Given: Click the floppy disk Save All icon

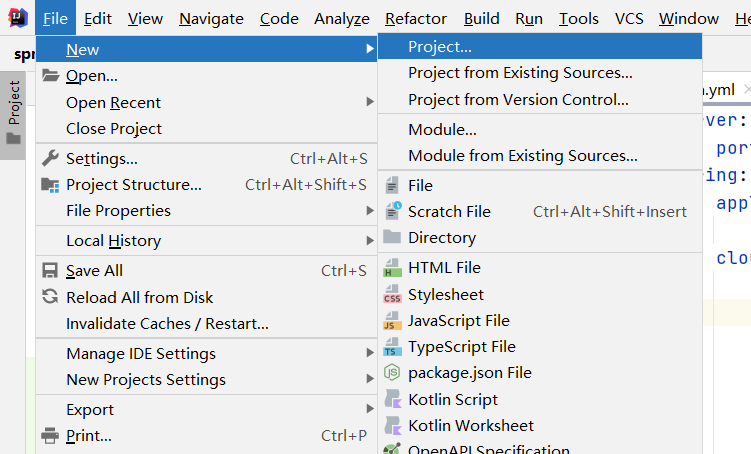Looking at the screenshot, I should point(50,270).
